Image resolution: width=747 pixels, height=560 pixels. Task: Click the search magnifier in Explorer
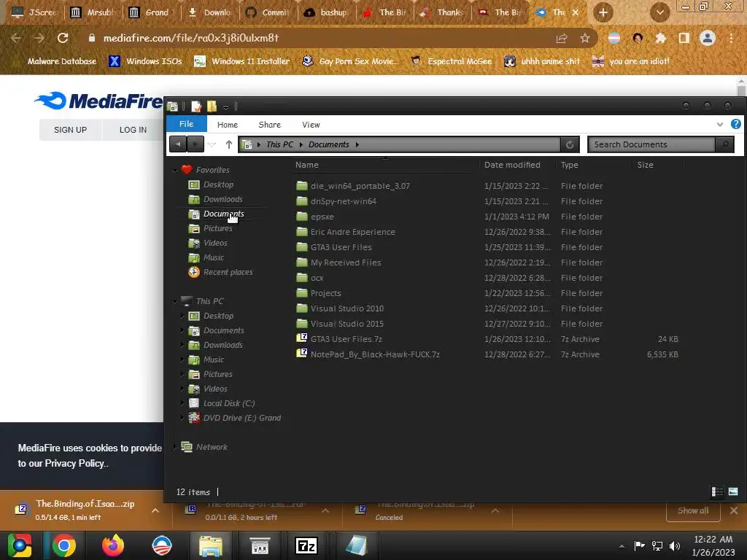[x=724, y=144]
